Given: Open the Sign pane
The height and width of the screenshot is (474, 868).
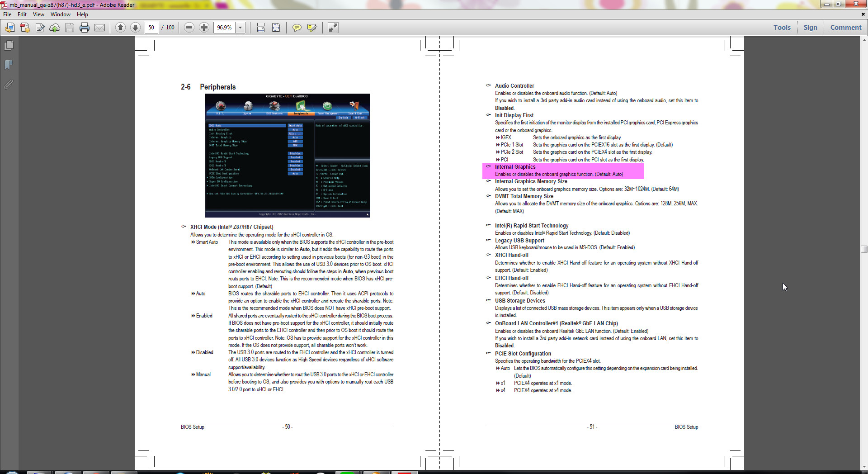Looking at the screenshot, I should [x=810, y=28].
